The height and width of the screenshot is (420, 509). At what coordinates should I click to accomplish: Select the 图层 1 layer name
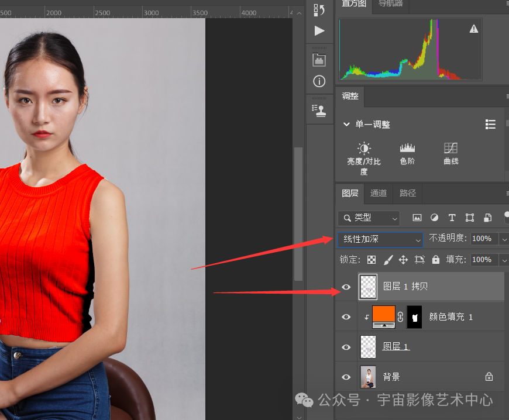[395, 346]
